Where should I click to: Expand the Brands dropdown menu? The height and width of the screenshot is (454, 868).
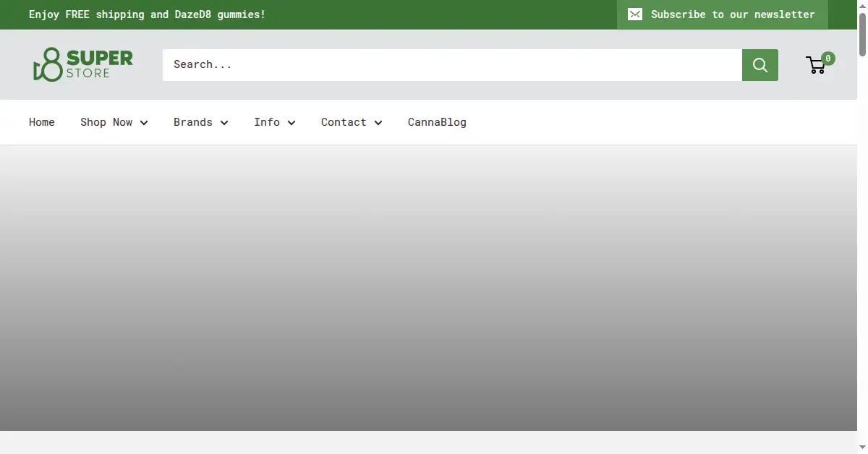(x=201, y=122)
